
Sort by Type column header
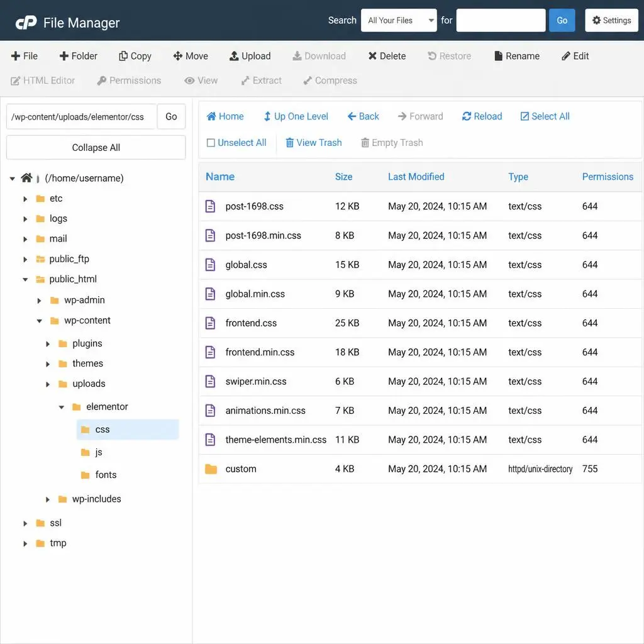point(518,177)
